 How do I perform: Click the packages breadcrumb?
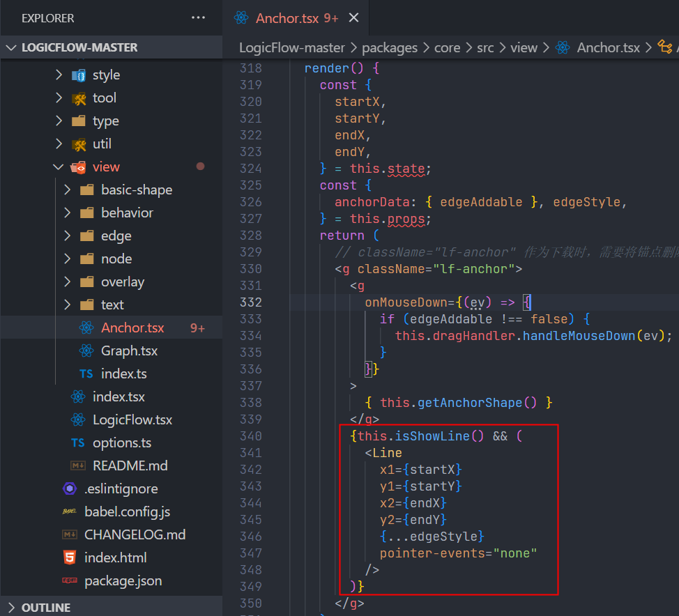(389, 47)
